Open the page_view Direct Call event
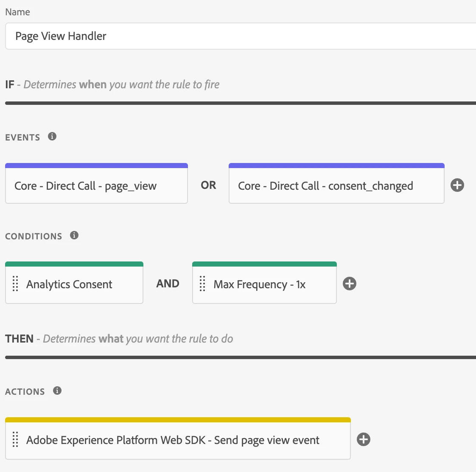476x472 pixels. (96, 186)
